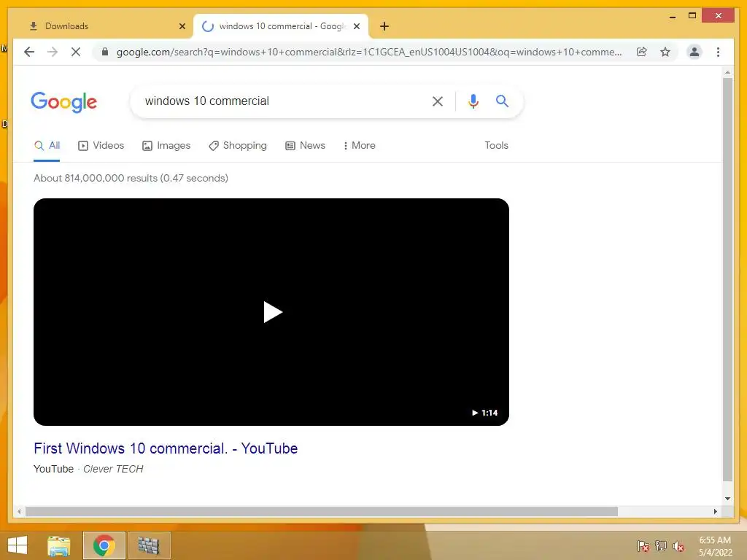Image resolution: width=747 pixels, height=560 pixels.
Task: Click the scroll down arrow
Action: point(727,499)
